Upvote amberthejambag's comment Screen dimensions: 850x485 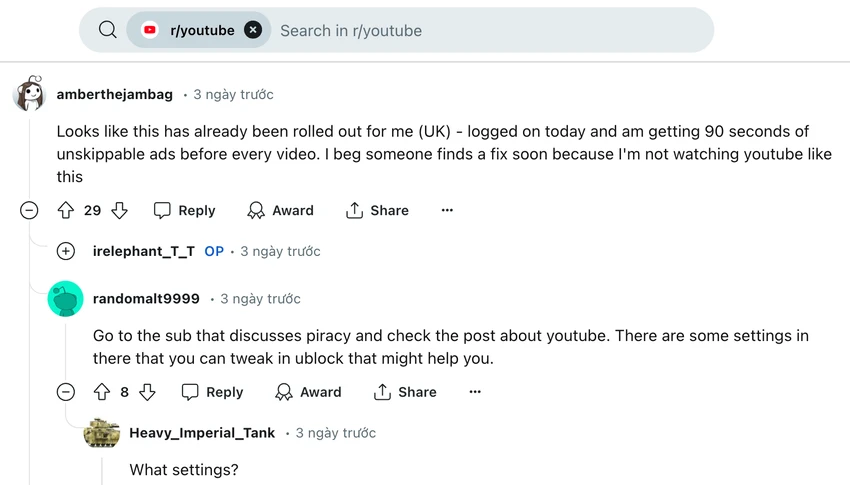click(66, 210)
